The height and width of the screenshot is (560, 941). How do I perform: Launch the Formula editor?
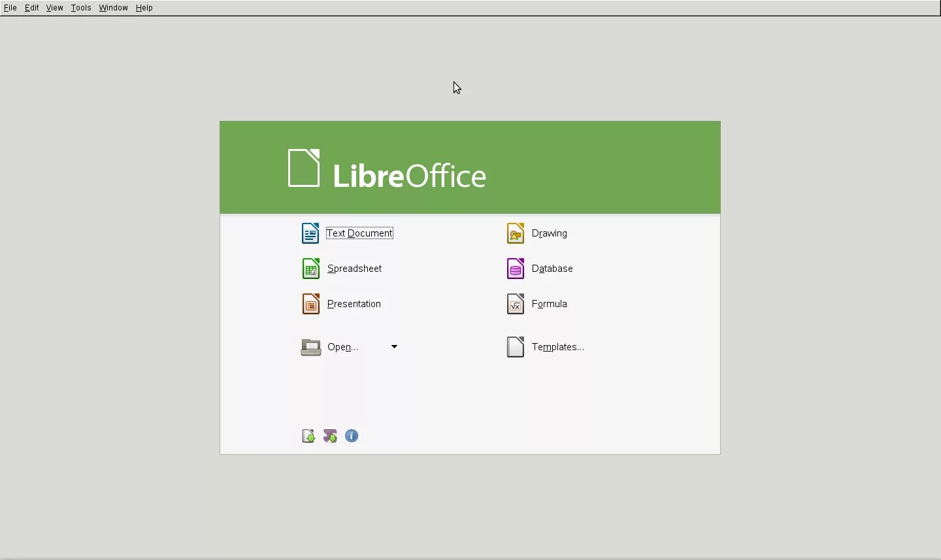click(x=537, y=304)
